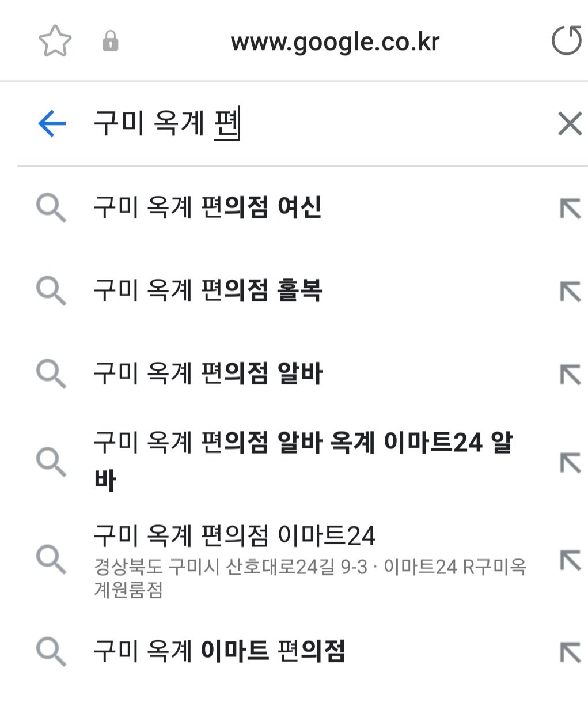Select suggestion ending 이마트24 알바
The image size is (588, 717).
(x=302, y=461)
